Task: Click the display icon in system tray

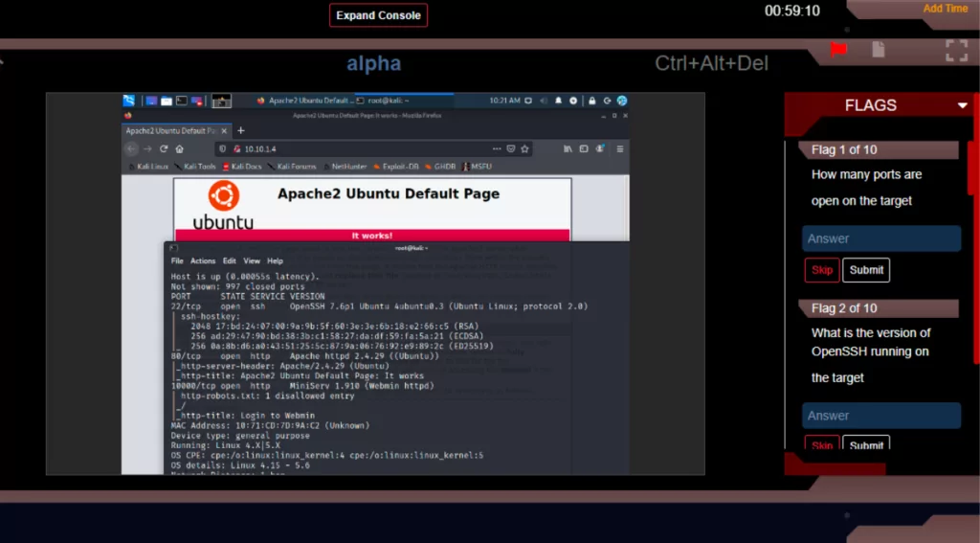Action: (x=528, y=101)
